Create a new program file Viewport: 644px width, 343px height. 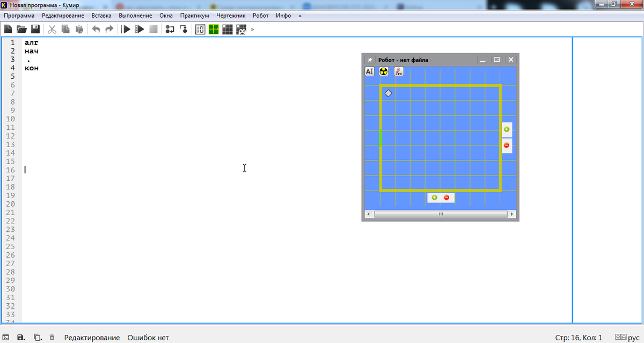(8, 29)
